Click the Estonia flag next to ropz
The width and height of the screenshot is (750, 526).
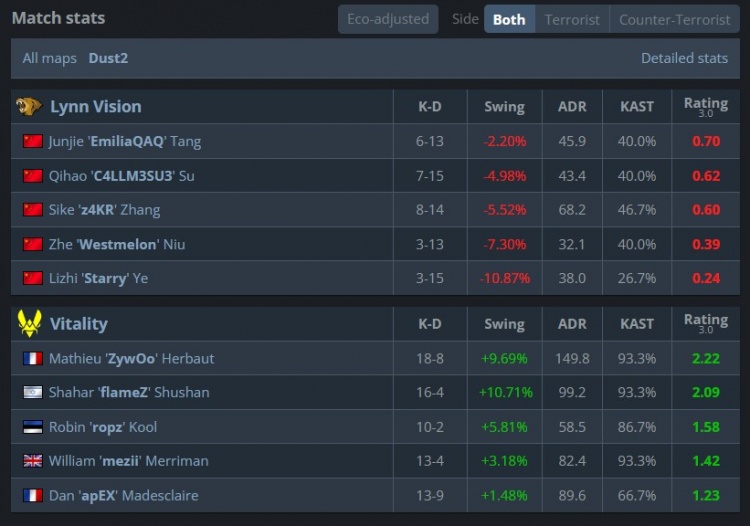click(x=33, y=427)
